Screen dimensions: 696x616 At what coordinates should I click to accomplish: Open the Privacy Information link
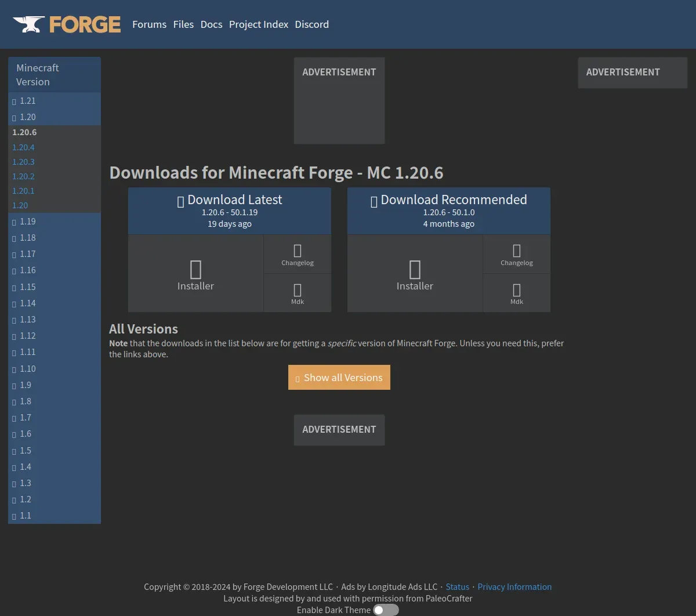tap(514, 587)
